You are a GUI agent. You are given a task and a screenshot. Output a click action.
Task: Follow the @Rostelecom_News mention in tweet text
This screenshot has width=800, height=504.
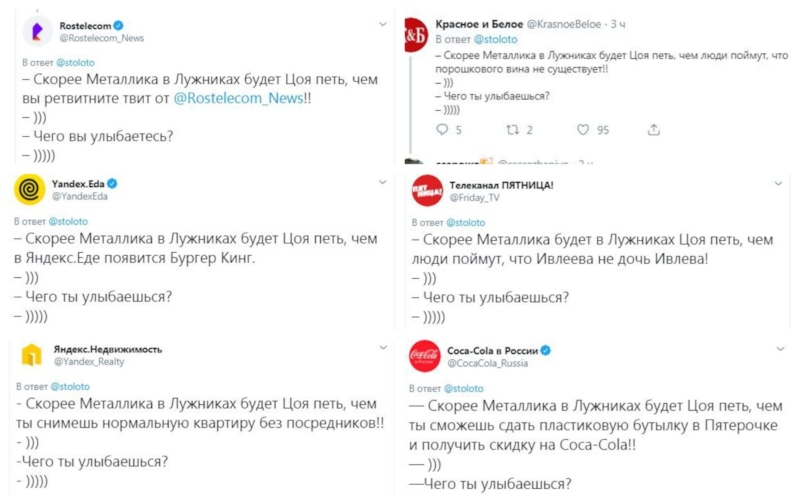pos(241,99)
